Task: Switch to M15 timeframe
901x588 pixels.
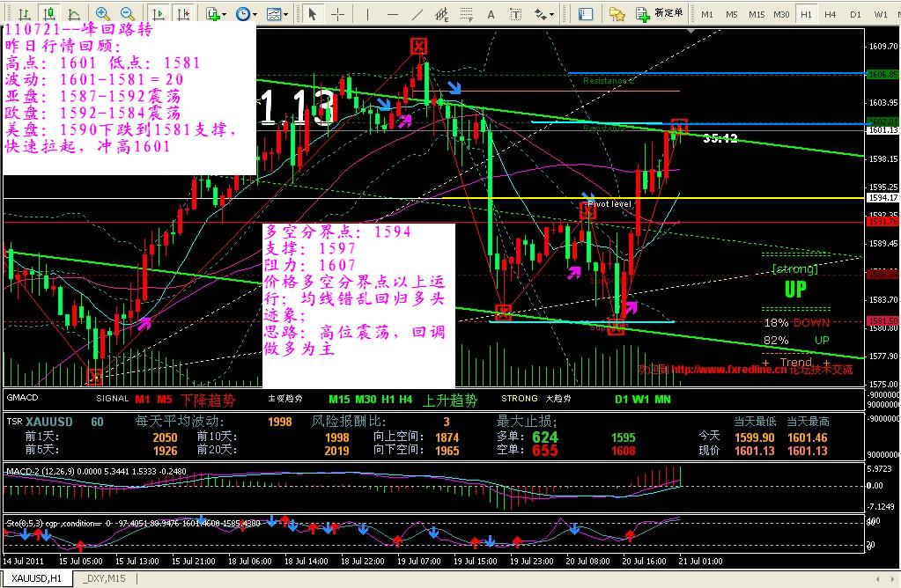Action: click(x=757, y=14)
